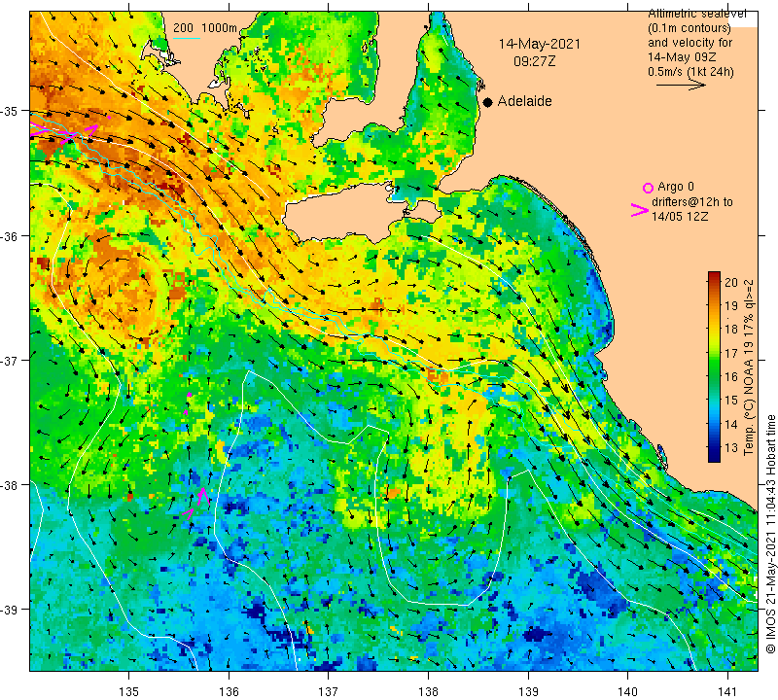
Task: Click the cyan 200m depth contour legend line
Action: pos(187,38)
